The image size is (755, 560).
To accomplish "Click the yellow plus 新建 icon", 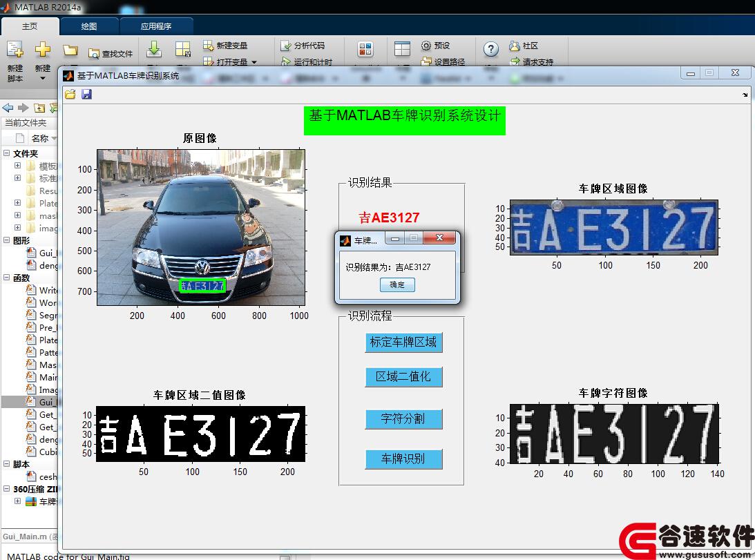I will [x=43, y=49].
